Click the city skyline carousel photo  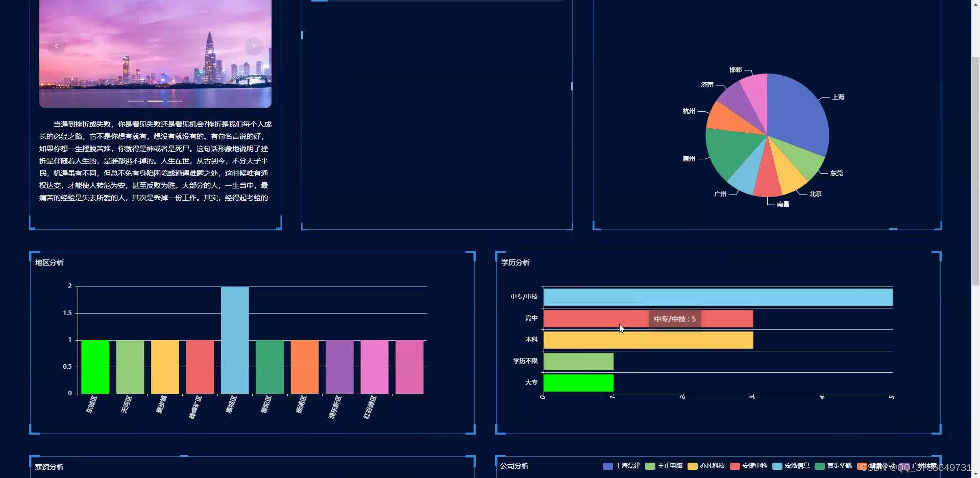[x=155, y=54]
